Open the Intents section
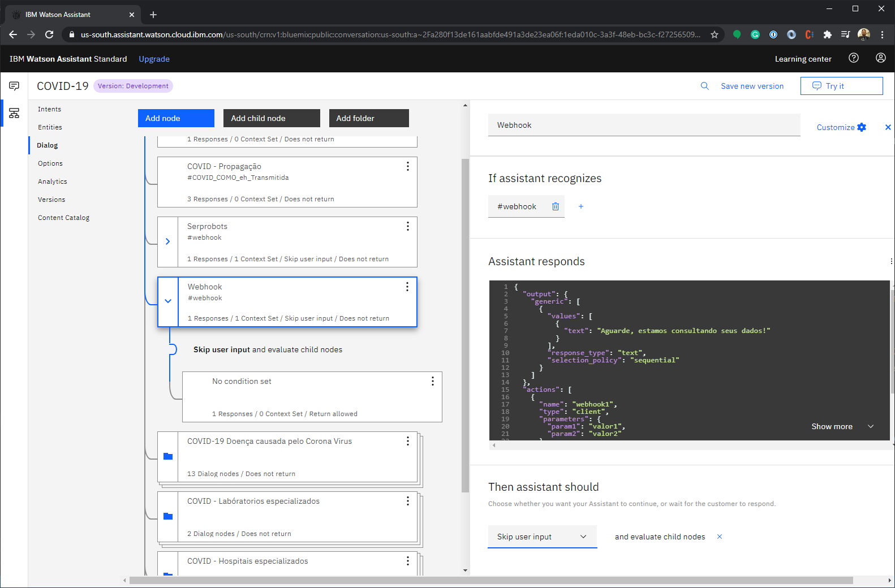Screen dimensions: 895x588 (x=50, y=109)
